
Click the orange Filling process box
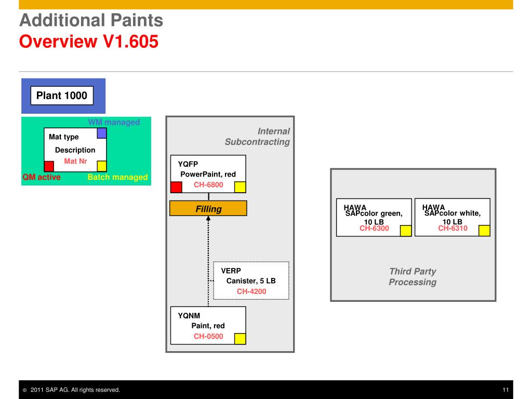pyautogui.click(x=208, y=208)
